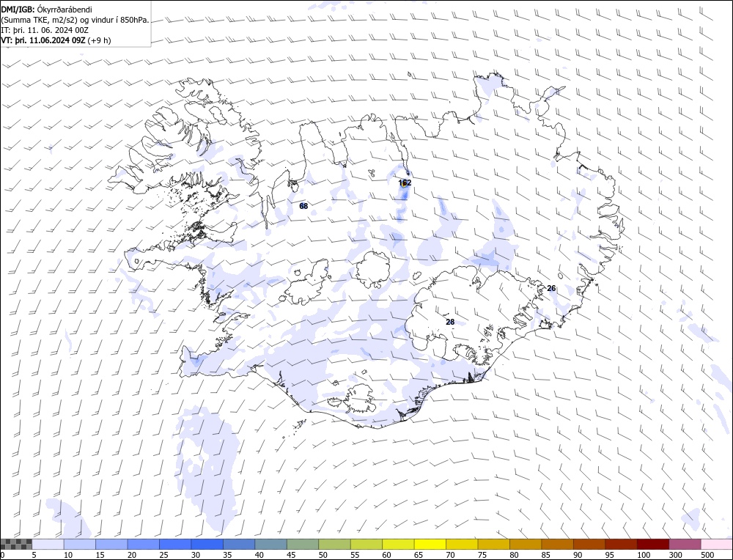This screenshot has height=560, width=733.
Task: Click the pale pink legend swatch above 500
Action: pyautogui.click(x=716, y=544)
